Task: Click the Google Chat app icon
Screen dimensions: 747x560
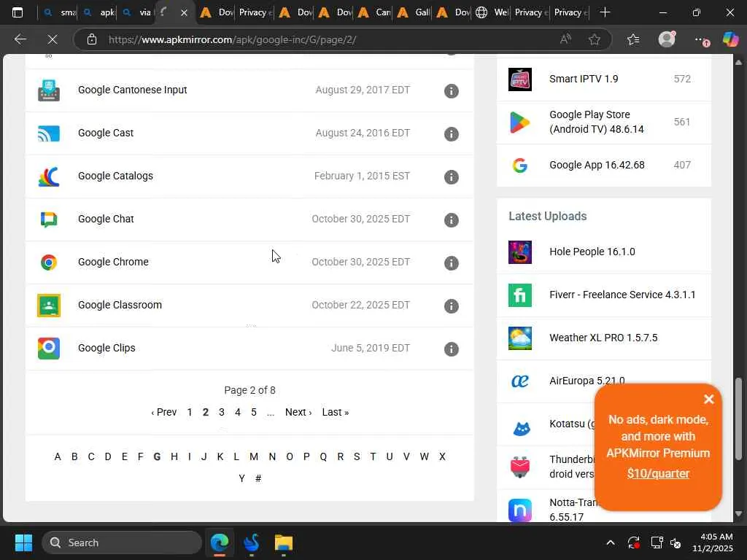Action: tap(49, 219)
